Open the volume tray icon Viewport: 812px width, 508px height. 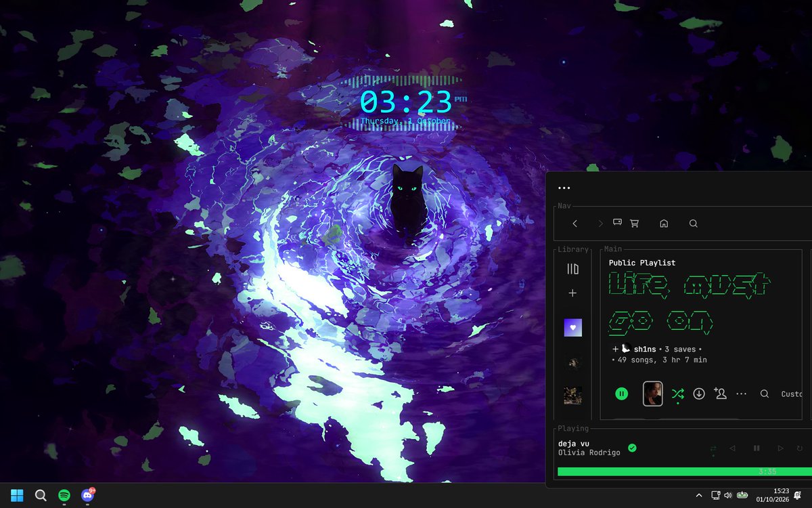coord(728,495)
